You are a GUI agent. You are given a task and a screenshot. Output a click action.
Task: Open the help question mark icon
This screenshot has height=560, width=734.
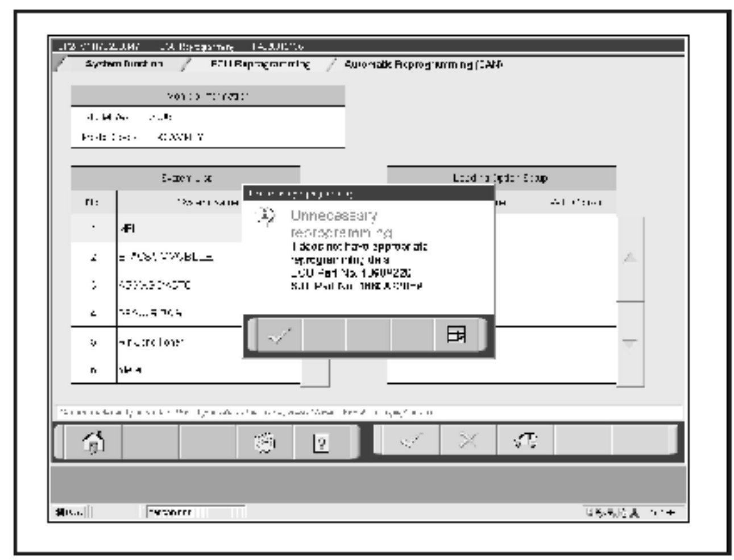pos(321,442)
